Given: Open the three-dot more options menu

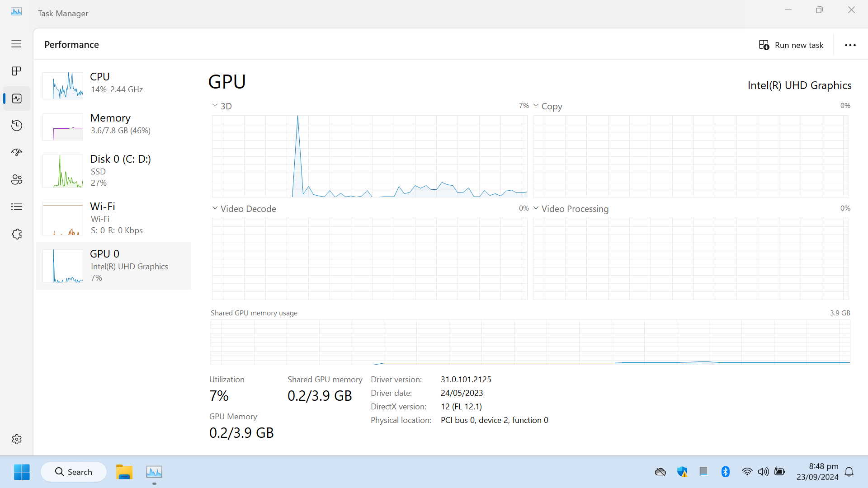Looking at the screenshot, I should click(850, 45).
